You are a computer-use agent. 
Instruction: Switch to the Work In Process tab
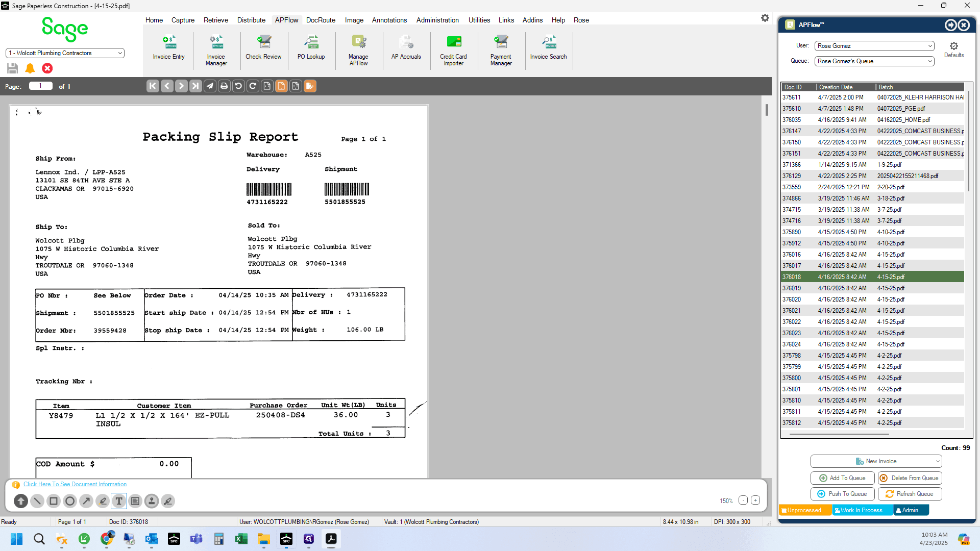pos(862,511)
